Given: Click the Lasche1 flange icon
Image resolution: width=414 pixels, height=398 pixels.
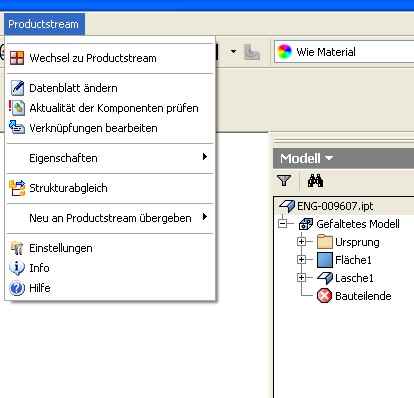Looking at the screenshot, I should pos(325,278).
